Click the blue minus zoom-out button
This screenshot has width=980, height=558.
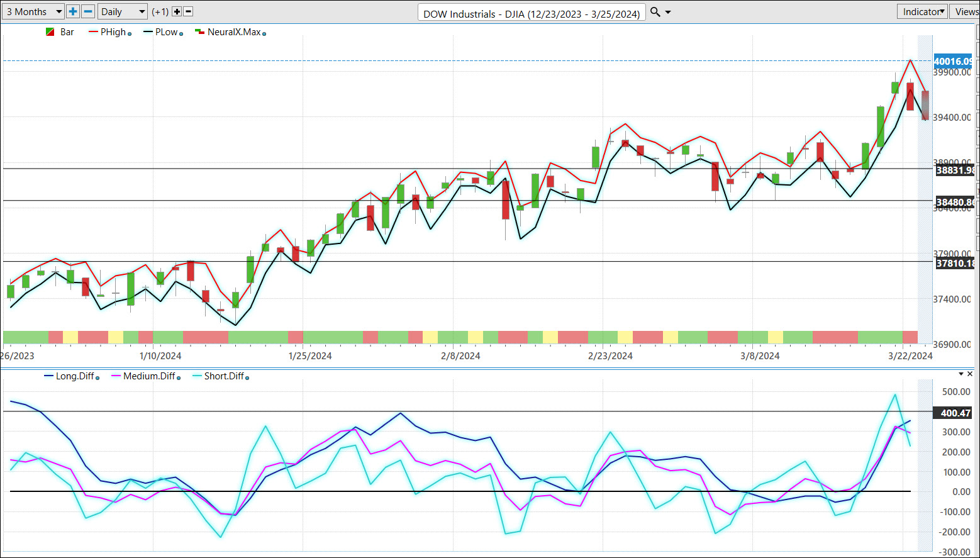click(x=88, y=11)
